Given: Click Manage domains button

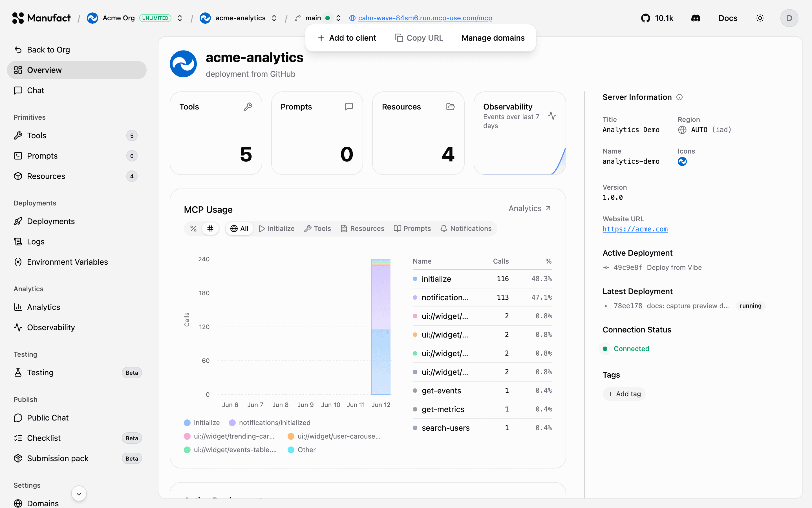Looking at the screenshot, I should pyautogui.click(x=493, y=38).
